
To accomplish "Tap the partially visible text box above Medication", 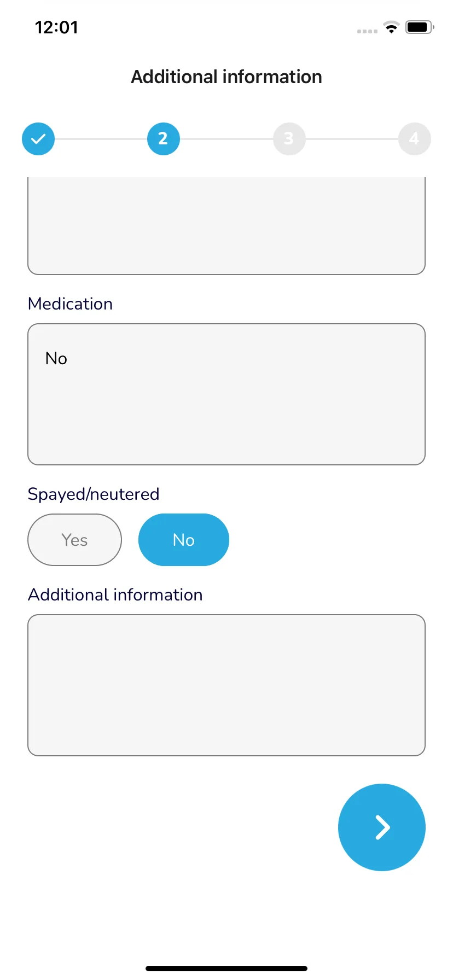I will [226, 226].
